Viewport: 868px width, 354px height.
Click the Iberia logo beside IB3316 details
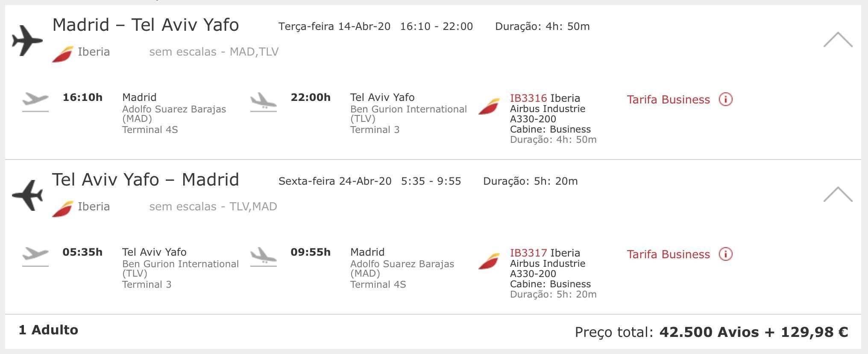click(489, 106)
